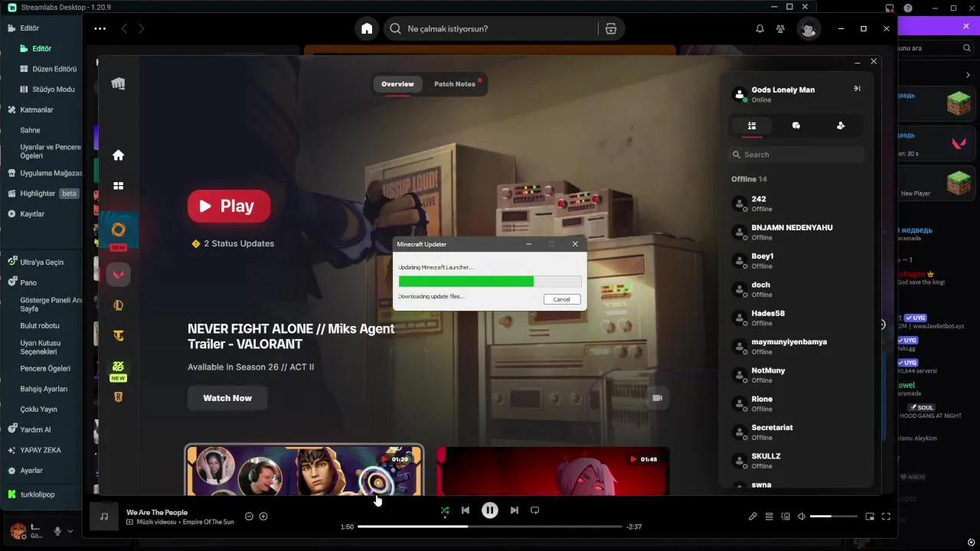Toggle shuffle in Spotify player
Screen dimensions: 980x551
[445, 510]
